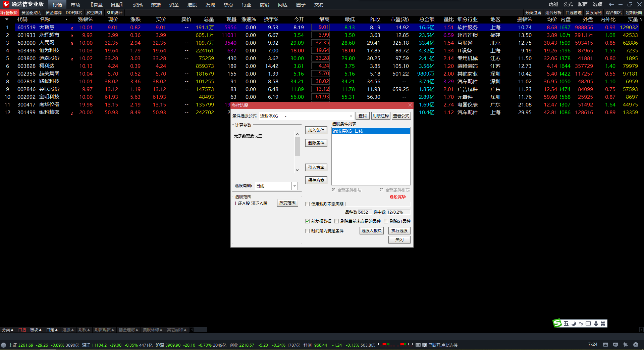Click the back arrow in title bar
644x350 pixels.
tap(611, 4)
